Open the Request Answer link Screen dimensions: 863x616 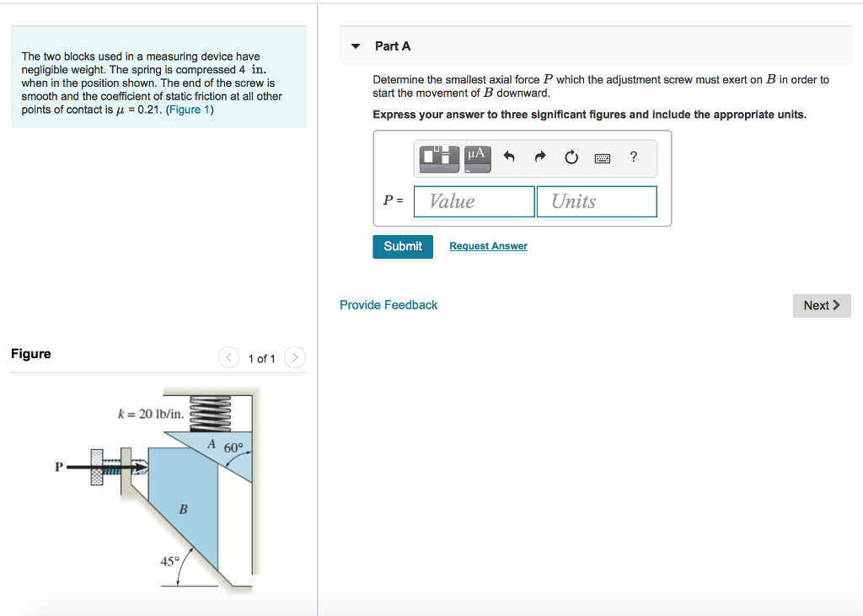(488, 245)
